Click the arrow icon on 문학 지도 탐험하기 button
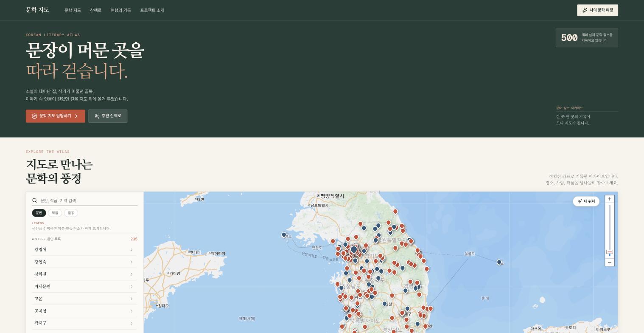 click(76, 116)
